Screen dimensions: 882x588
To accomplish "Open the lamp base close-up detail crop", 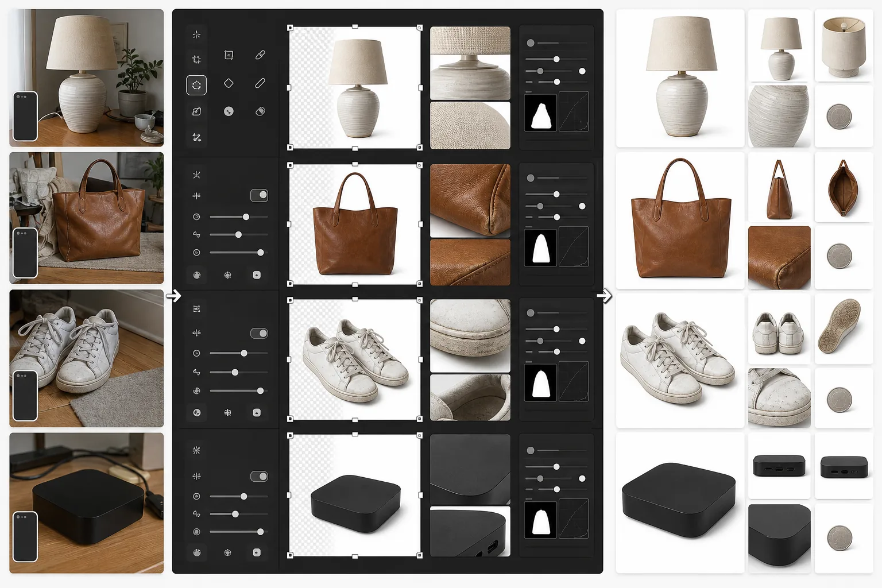I will (470, 63).
